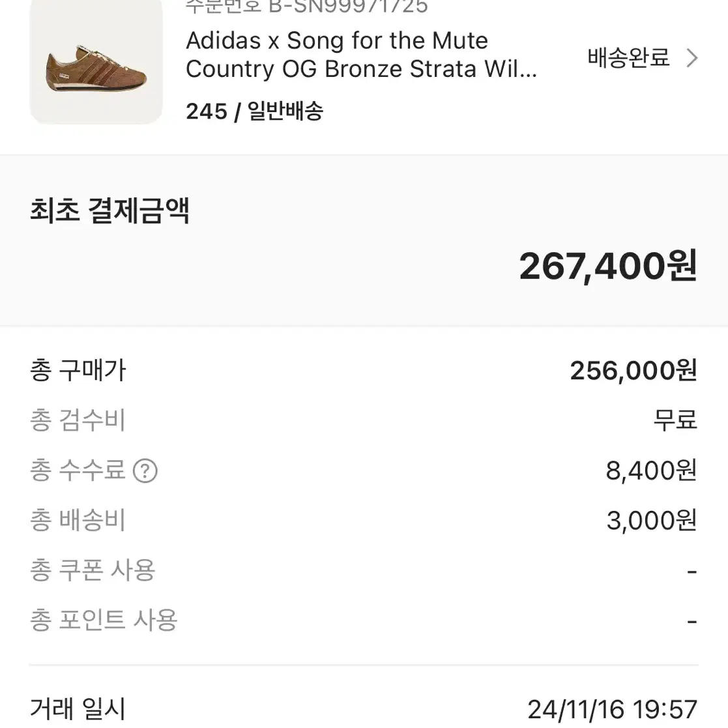Tap the 3,000원 shipping fee
This screenshot has width=728, height=728.
(652, 521)
